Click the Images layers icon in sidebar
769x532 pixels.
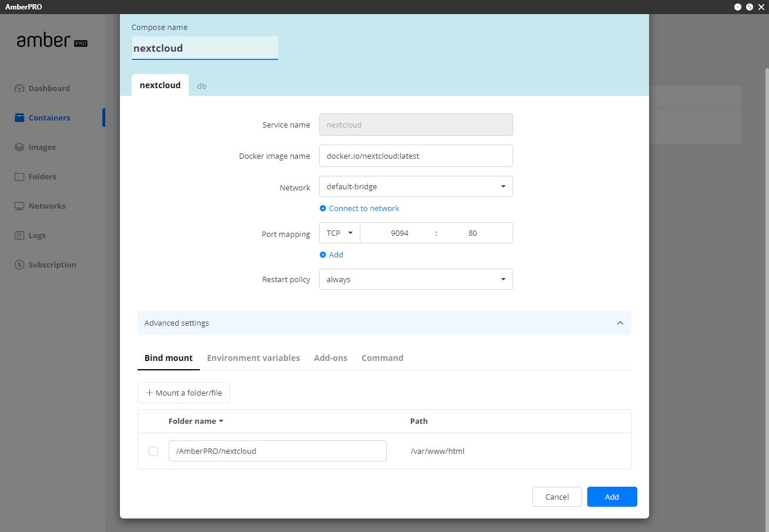coord(19,147)
